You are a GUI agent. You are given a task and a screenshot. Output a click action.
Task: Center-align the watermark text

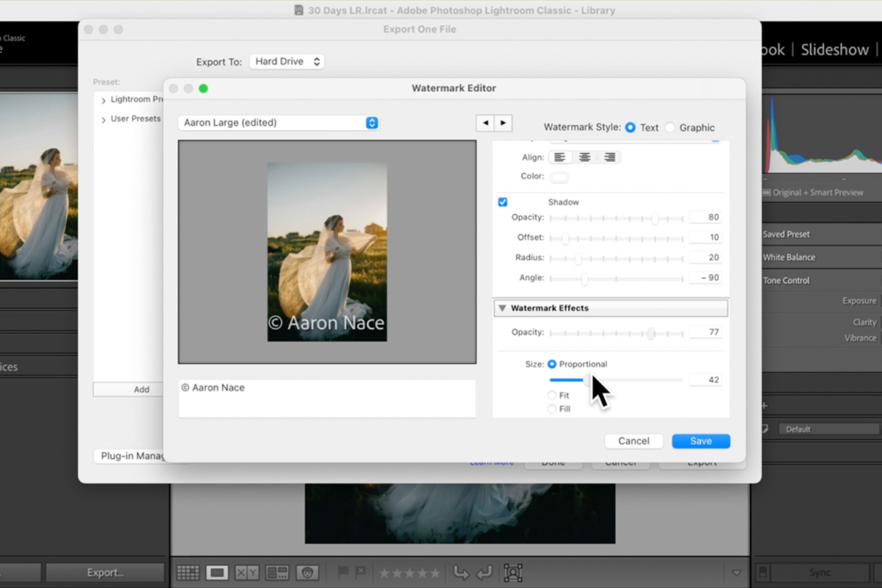coord(584,157)
